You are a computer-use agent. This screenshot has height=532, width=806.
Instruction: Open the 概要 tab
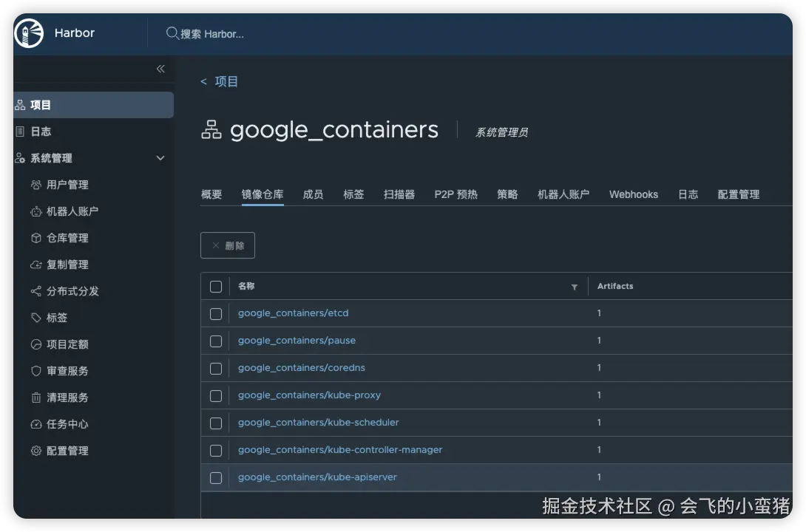click(211, 194)
